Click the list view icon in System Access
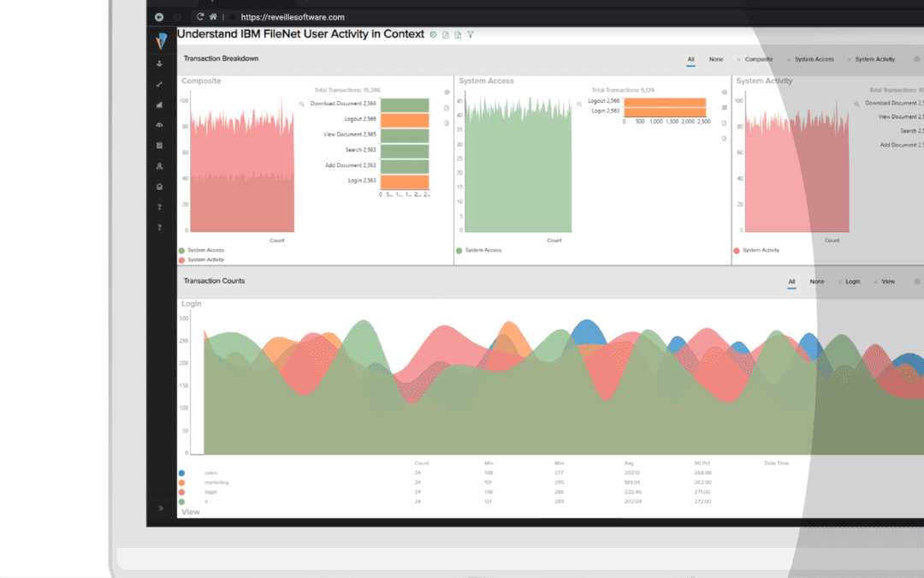Image resolution: width=924 pixels, height=578 pixels. click(725, 107)
